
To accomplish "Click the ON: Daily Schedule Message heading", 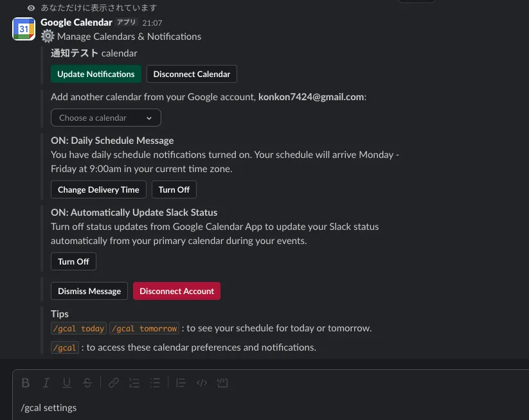I will tap(112, 141).
